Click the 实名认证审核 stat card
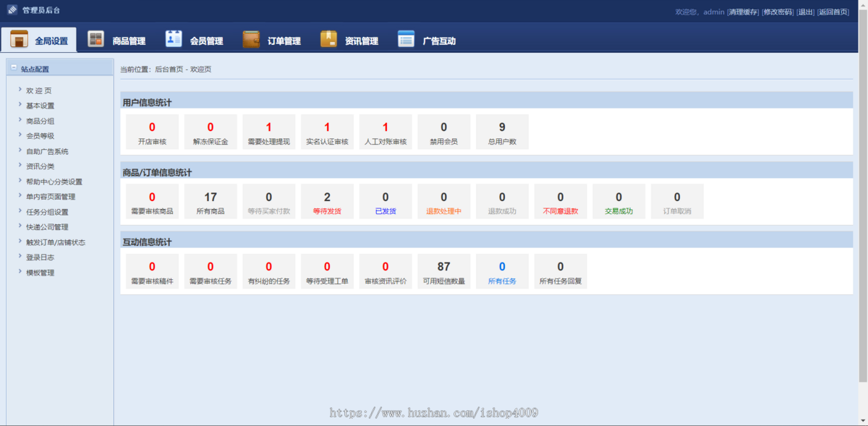The image size is (868, 426). (x=327, y=132)
